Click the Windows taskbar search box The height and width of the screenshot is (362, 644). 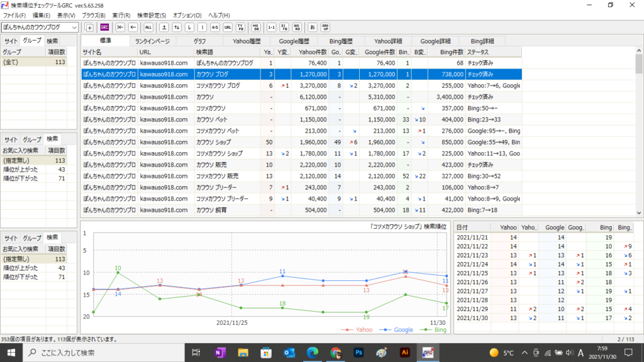pyautogui.click(x=104, y=353)
